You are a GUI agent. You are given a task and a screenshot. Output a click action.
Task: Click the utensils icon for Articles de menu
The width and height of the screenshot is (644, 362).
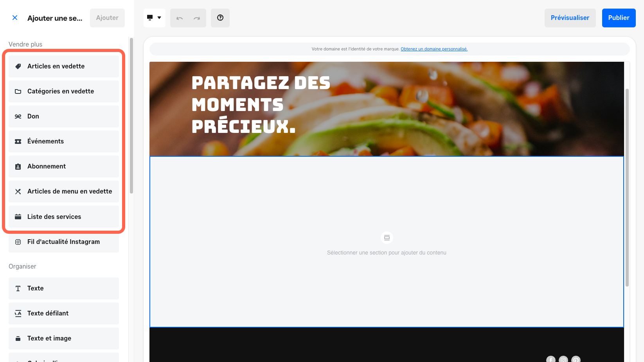(x=18, y=192)
